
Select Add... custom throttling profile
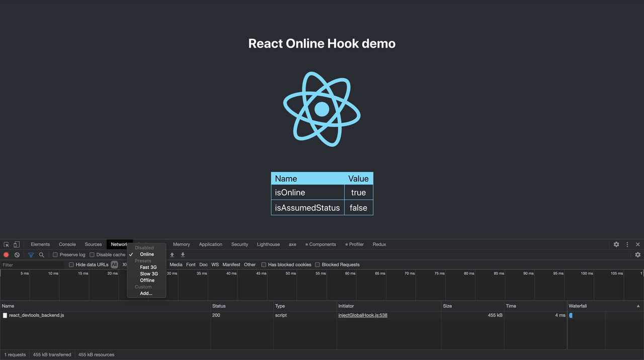[147, 293]
